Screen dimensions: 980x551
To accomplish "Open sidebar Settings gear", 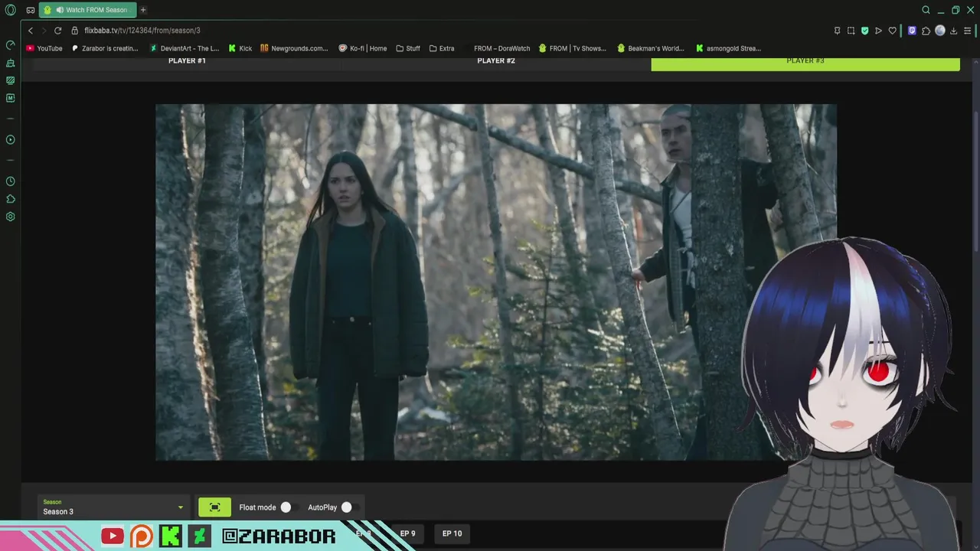I will pyautogui.click(x=11, y=217).
